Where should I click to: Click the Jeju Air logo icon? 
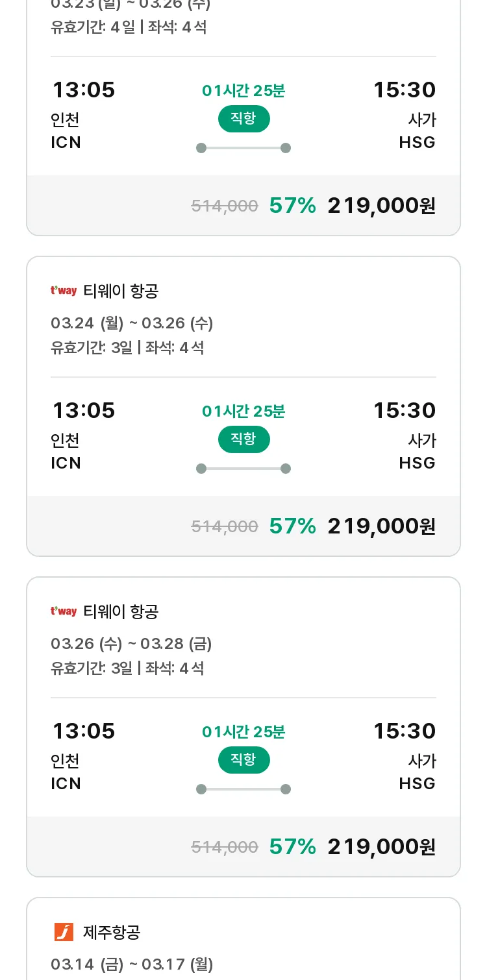pyautogui.click(x=64, y=932)
